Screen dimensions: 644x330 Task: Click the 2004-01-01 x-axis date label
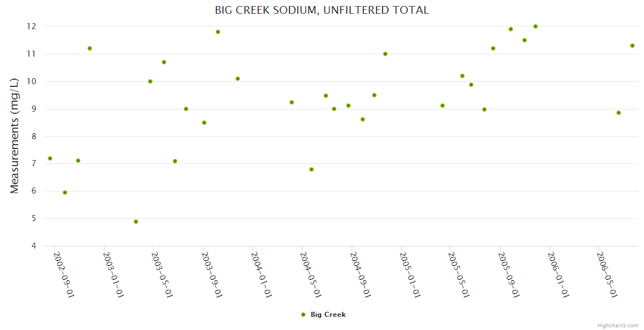pyautogui.click(x=261, y=274)
